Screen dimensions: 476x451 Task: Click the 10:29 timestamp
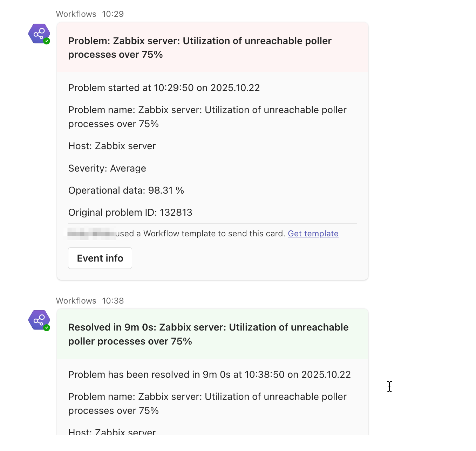(113, 14)
